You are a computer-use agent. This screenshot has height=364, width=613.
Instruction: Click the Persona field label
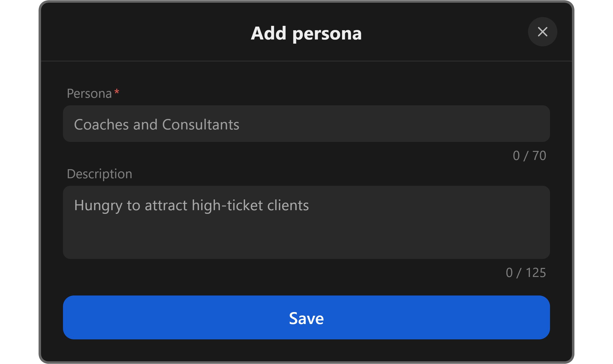(x=89, y=93)
